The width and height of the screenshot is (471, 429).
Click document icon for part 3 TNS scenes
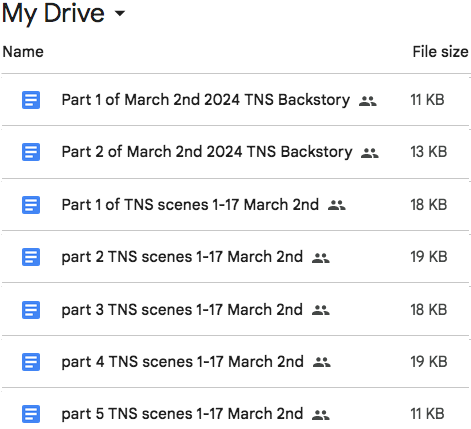point(31,310)
